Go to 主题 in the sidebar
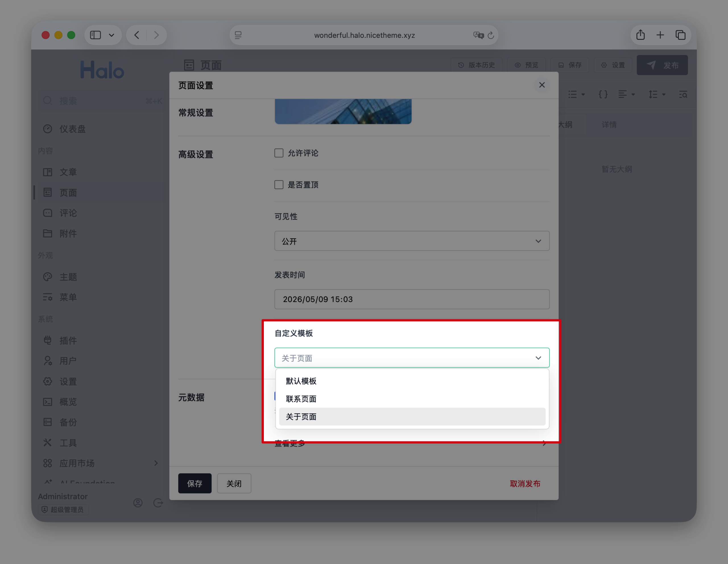Viewport: 728px width, 564px height. (102, 277)
